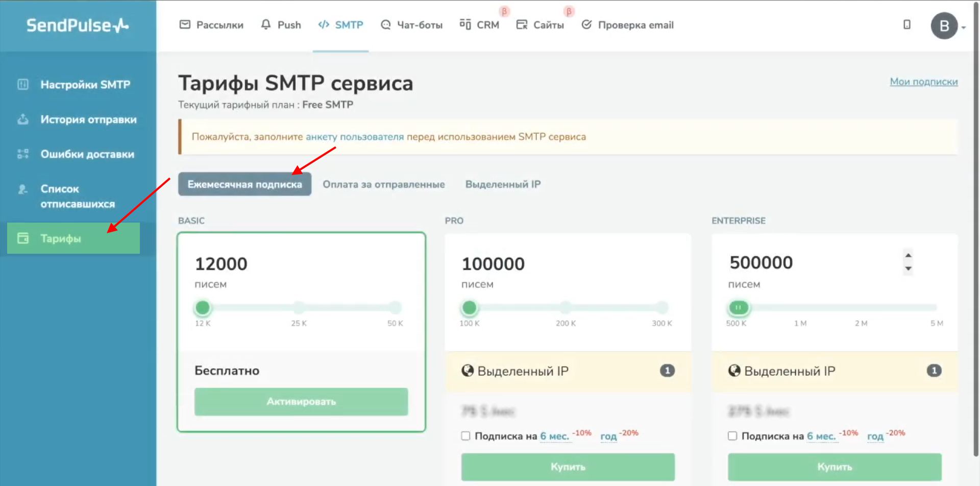Open the Чат-боты menu item
Viewport: 980px width, 486px height.
pyautogui.click(x=411, y=25)
